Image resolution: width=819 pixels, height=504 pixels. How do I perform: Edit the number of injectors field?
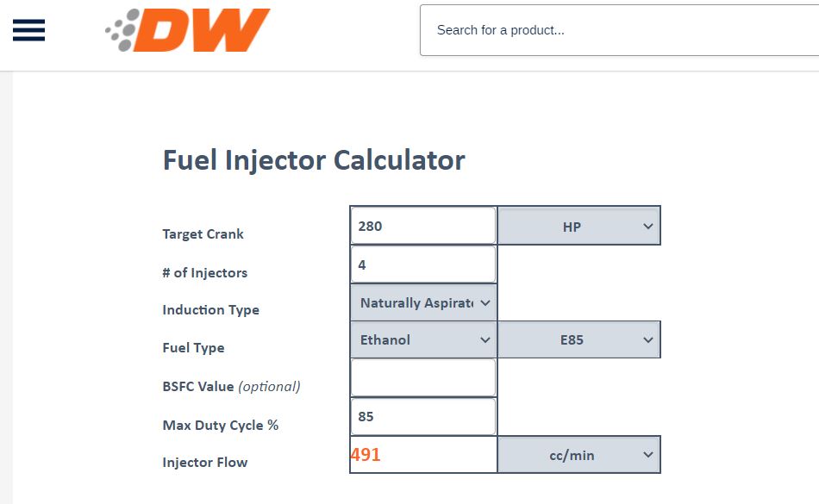pos(422,264)
